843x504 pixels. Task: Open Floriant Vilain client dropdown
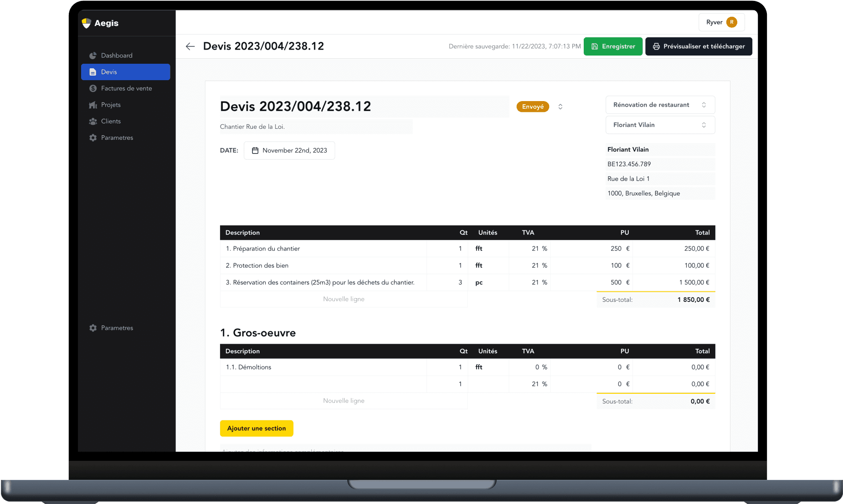point(660,125)
